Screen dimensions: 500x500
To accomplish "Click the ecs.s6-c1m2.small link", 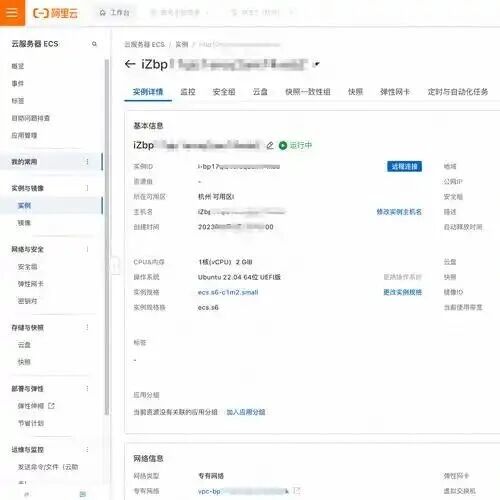I will coord(228,292).
